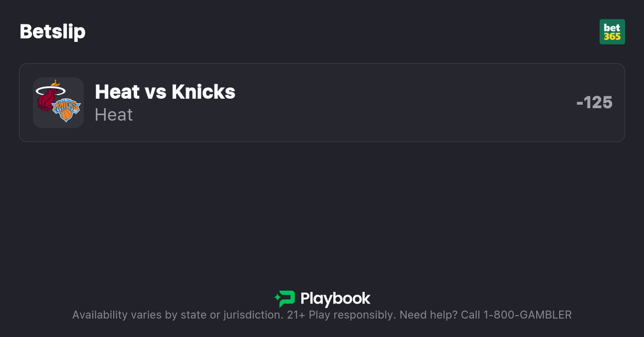The height and width of the screenshot is (337, 644).
Task: Click the responsible gambling disclaimer text
Action: point(322,315)
